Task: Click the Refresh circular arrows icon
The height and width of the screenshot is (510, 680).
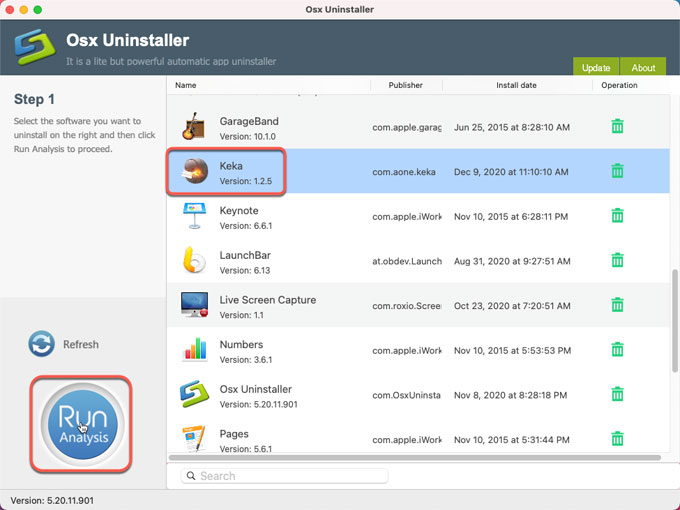Action: point(42,344)
